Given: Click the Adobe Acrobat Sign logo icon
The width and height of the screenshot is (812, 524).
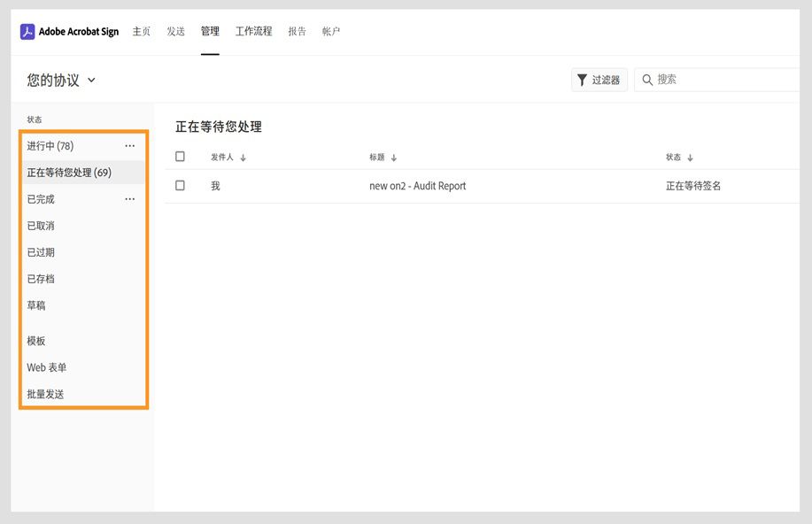Looking at the screenshot, I should point(27,31).
